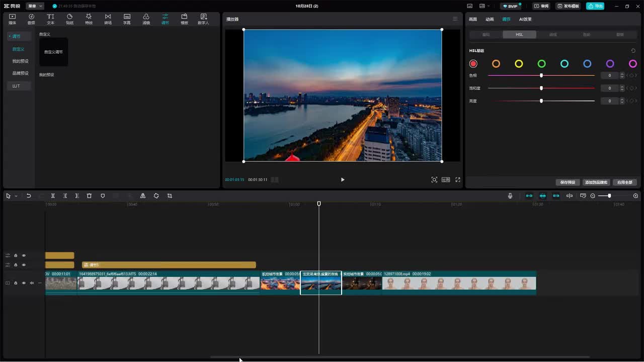This screenshot has width=644, height=362.
Task: Click the split clip tool in timeline toolbar
Action: 53,196
